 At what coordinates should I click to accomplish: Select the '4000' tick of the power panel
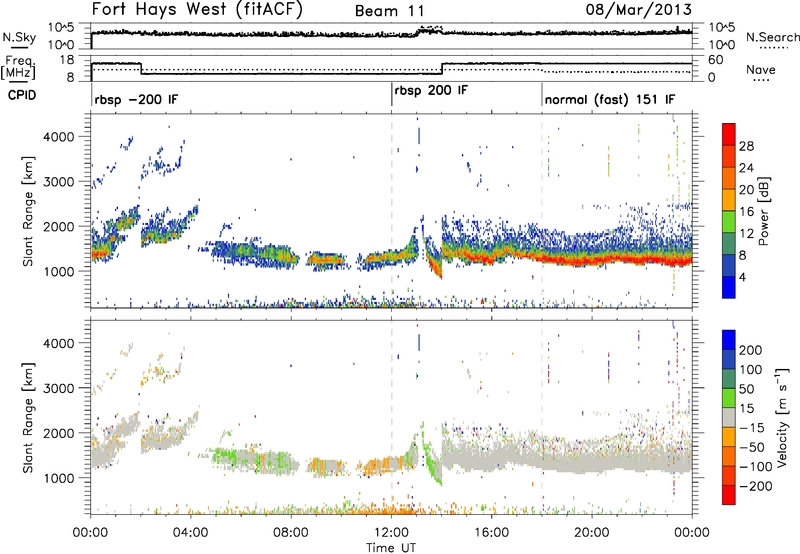59,137
